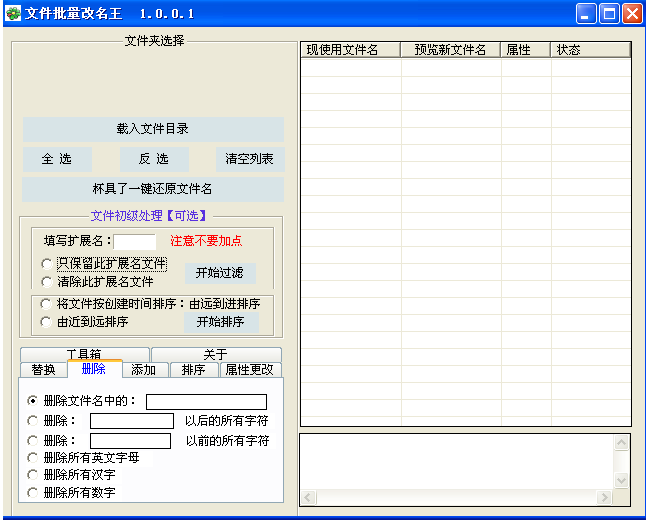Viewport: 648px width, 520px height.
Task: Click 反选 button
Action: click(154, 159)
